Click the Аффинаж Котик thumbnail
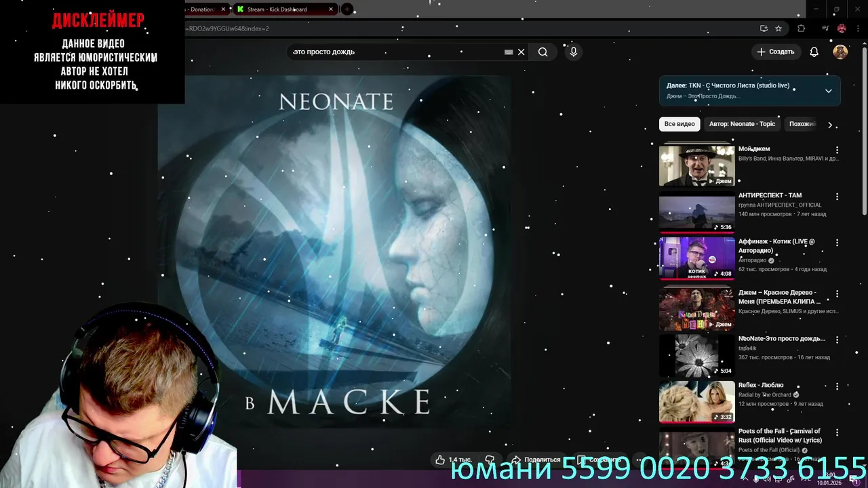868x488 pixels. (696, 258)
